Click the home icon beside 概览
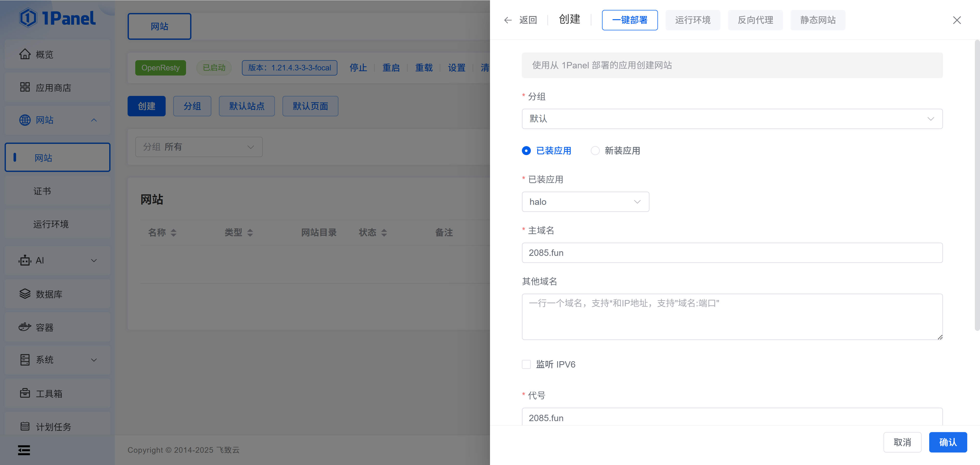The width and height of the screenshot is (980, 465). point(25,54)
